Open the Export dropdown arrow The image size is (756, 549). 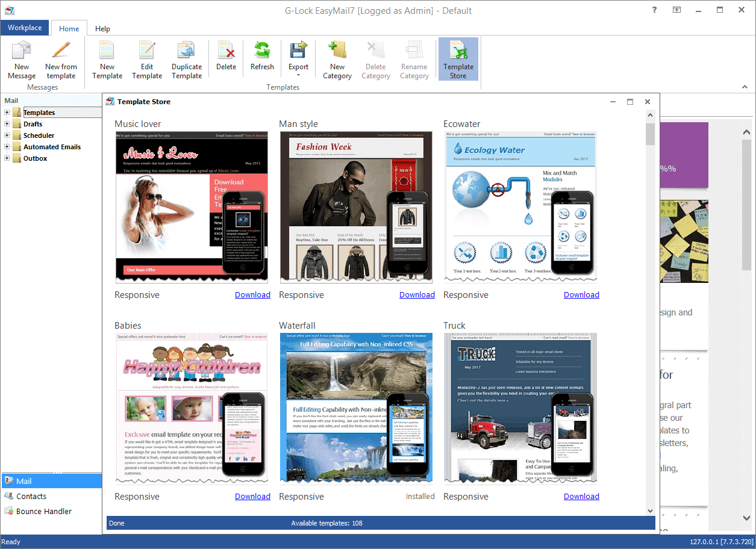click(x=298, y=75)
